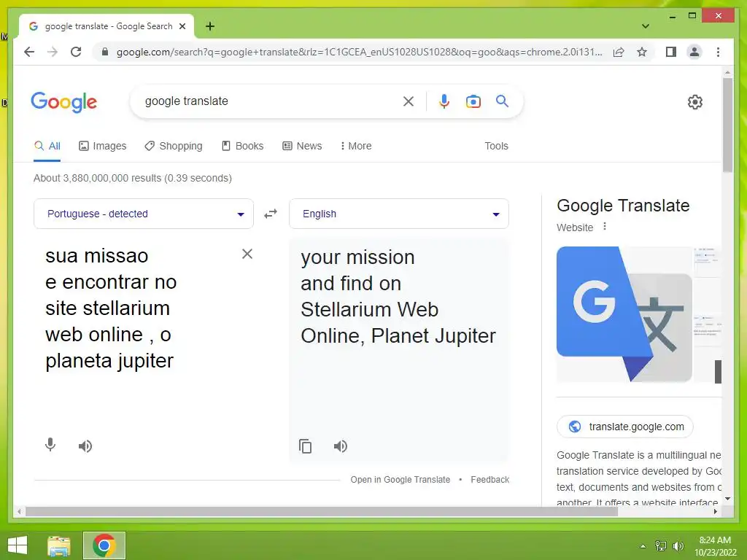This screenshot has height=560, width=747.
Task: Open the Chrome three-dot menu
Action: point(718,52)
